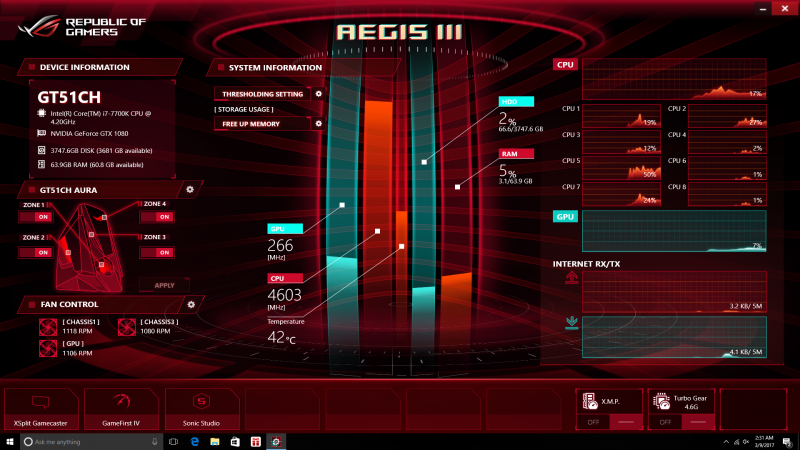The height and width of the screenshot is (450, 800).
Task: Click the Device Information header
Action: 99,67
